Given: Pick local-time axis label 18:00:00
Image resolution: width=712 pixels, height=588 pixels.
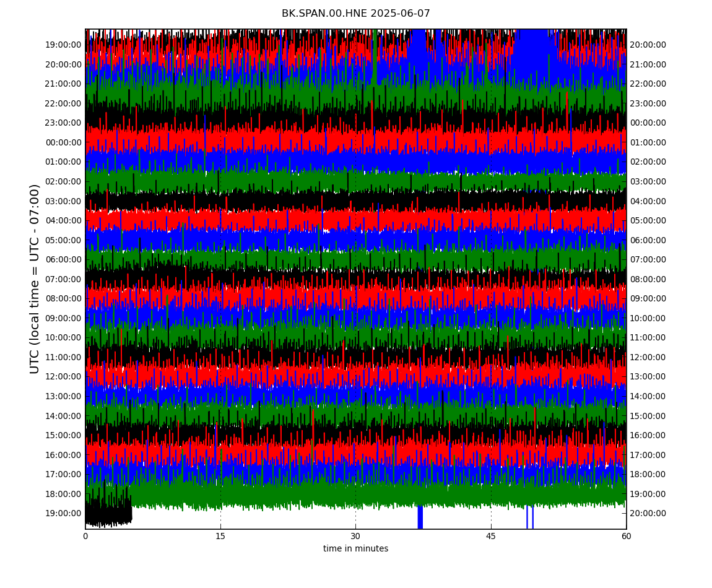Looking at the screenshot, I should point(648,475).
